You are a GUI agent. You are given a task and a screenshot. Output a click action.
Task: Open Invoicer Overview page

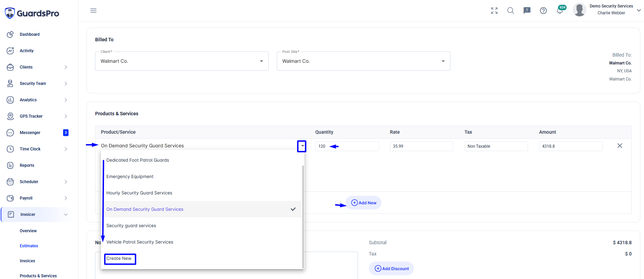click(28, 231)
